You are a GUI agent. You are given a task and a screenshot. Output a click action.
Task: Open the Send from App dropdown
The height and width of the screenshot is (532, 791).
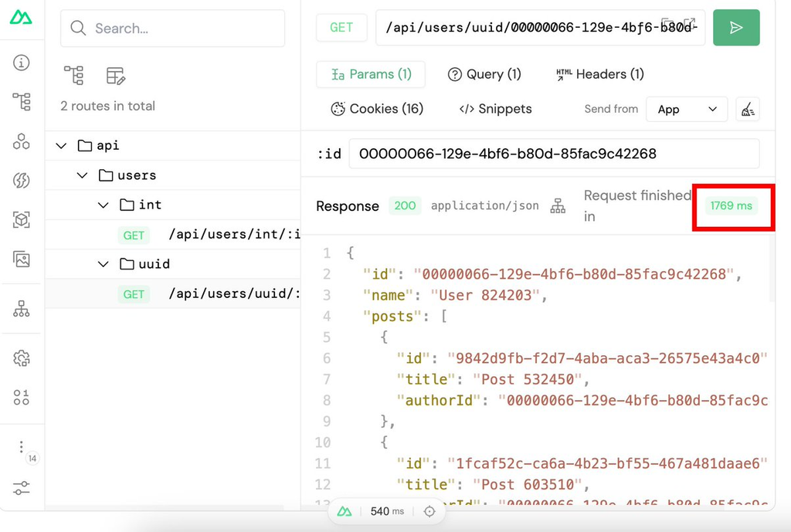click(687, 110)
